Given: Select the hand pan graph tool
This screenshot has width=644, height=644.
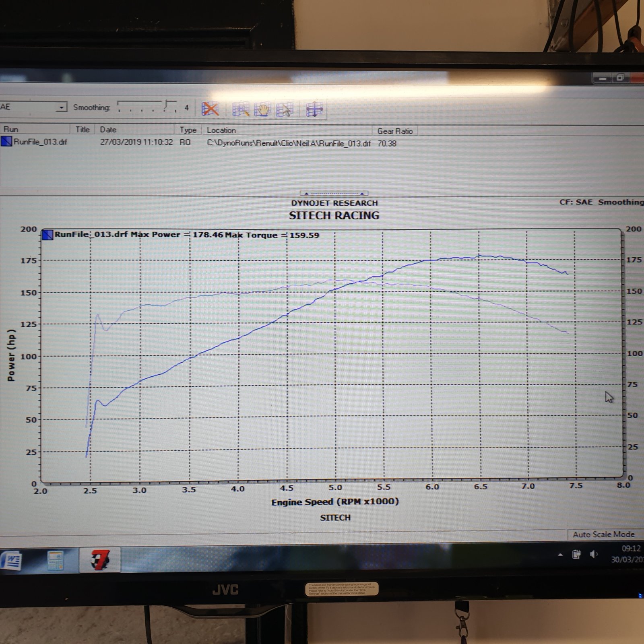Looking at the screenshot, I should click(x=262, y=109).
